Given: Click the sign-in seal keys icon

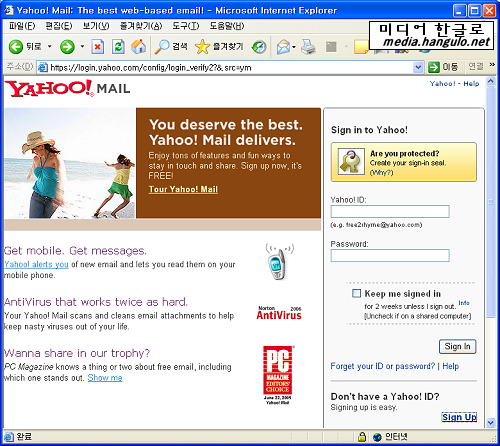Looking at the screenshot, I should 351,162.
